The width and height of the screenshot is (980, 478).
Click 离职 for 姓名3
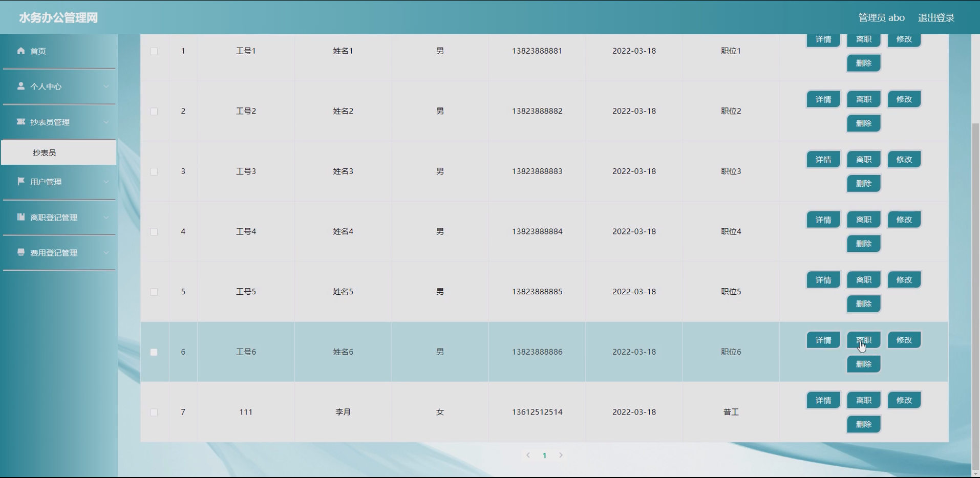coord(864,160)
